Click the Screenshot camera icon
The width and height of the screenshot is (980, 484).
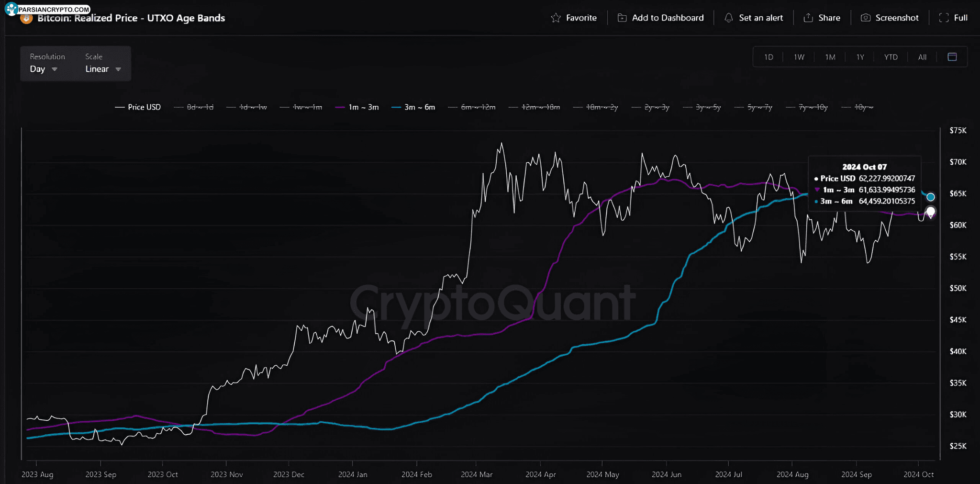(x=865, y=18)
